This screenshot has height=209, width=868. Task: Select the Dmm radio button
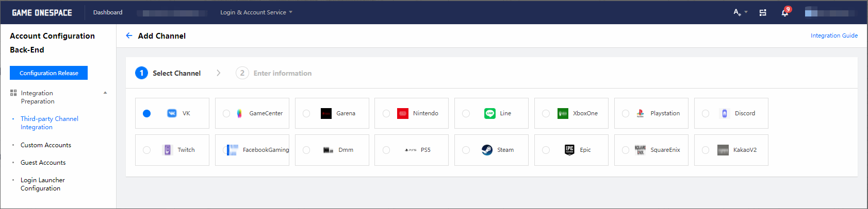pos(306,150)
